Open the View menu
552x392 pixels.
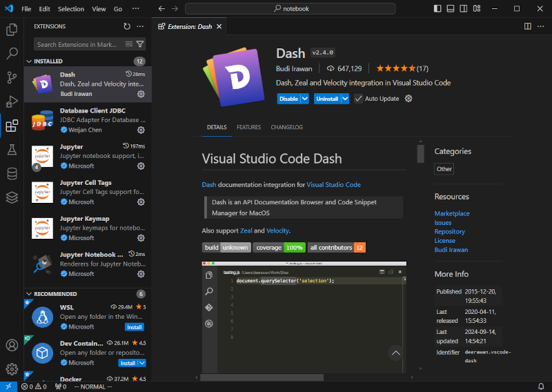(x=99, y=9)
